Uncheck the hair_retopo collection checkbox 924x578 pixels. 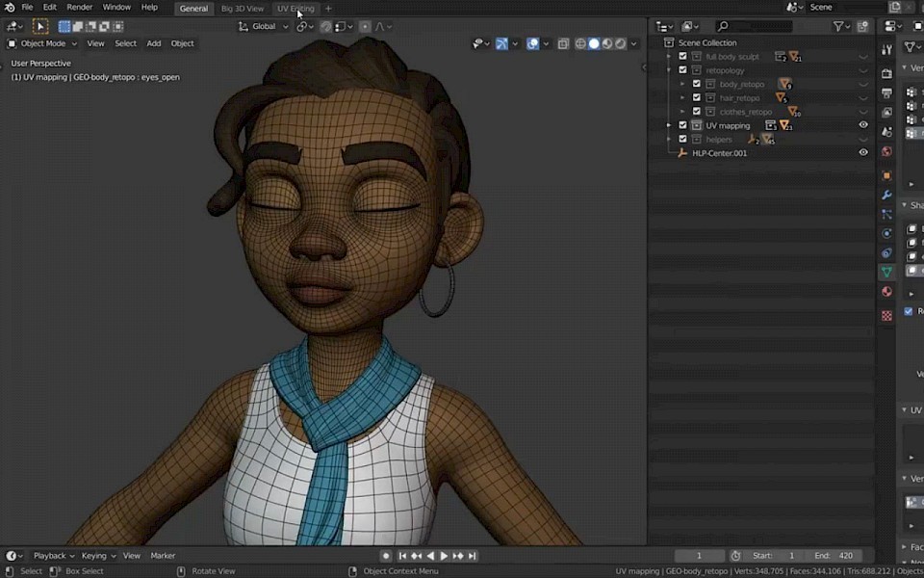696,97
